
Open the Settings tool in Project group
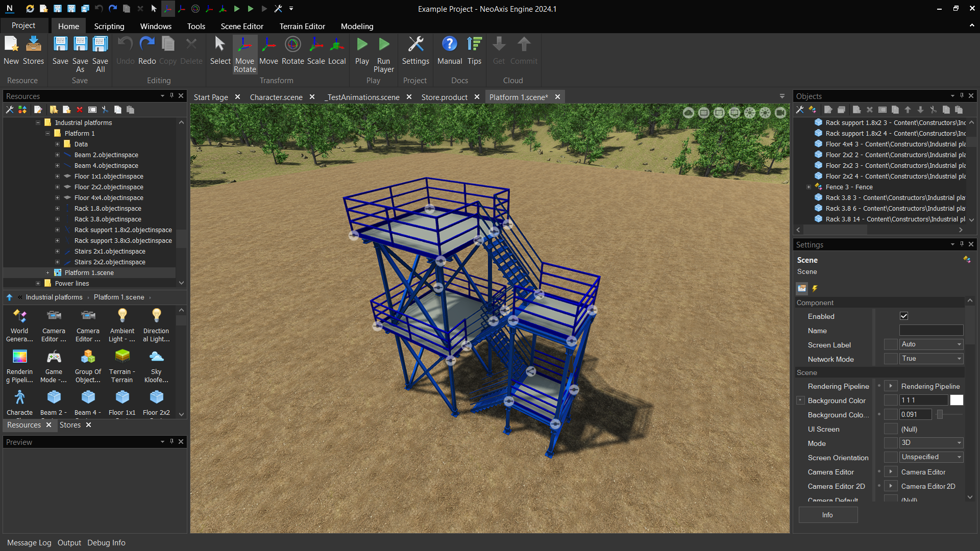pyautogui.click(x=415, y=51)
